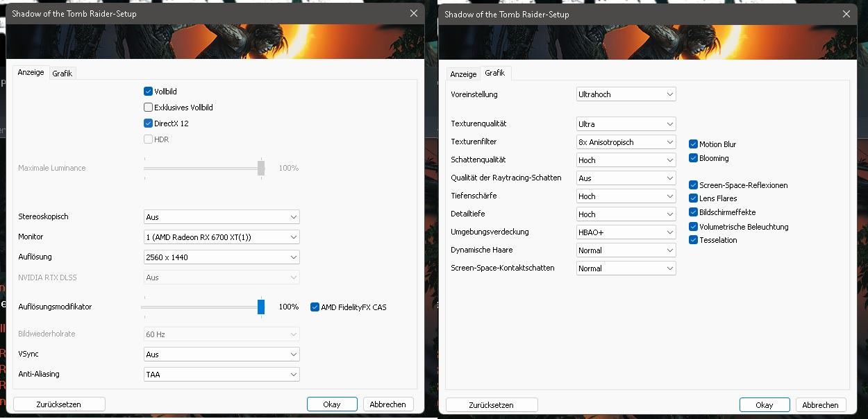Click Abbrechen in the left window
Image resolution: width=868 pixels, height=419 pixels.
(387, 404)
